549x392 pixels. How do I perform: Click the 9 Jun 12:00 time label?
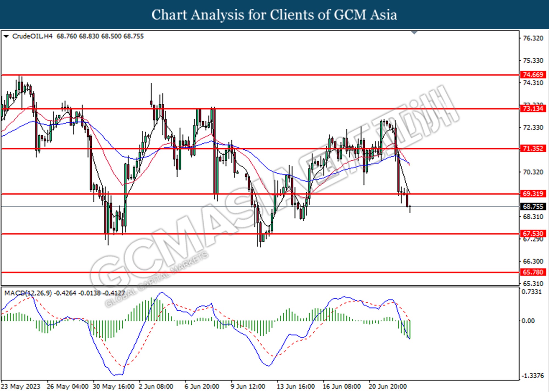click(248, 387)
